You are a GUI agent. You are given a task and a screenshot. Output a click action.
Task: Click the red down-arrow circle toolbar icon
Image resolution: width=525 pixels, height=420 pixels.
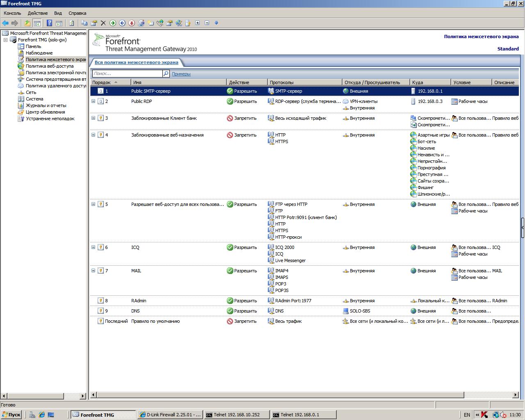(132, 23)
